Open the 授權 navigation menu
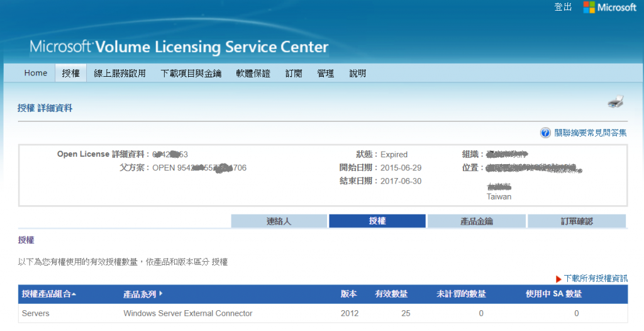The height and width of the screenshot is (331, 644). tap(70, 73)
